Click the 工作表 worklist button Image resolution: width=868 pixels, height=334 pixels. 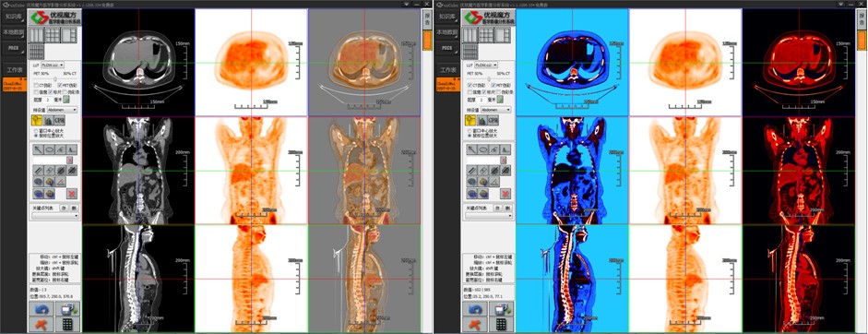click(14, 70)
